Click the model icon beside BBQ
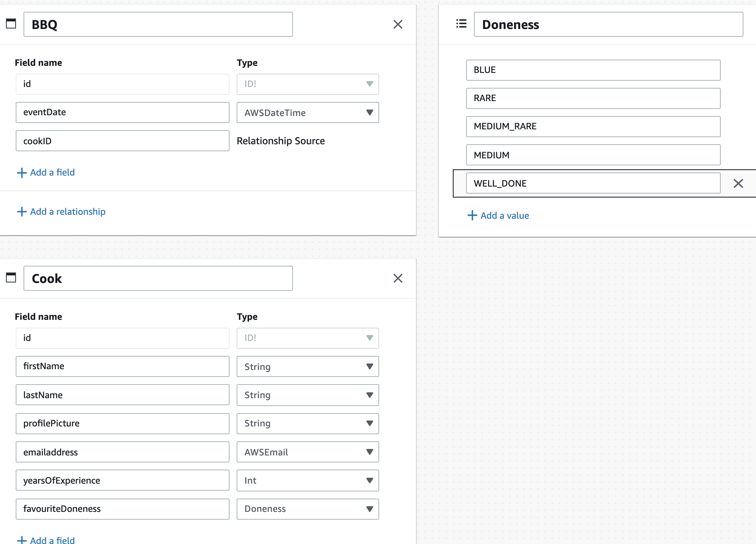This screenshot has width=756, height=544. 11,24
